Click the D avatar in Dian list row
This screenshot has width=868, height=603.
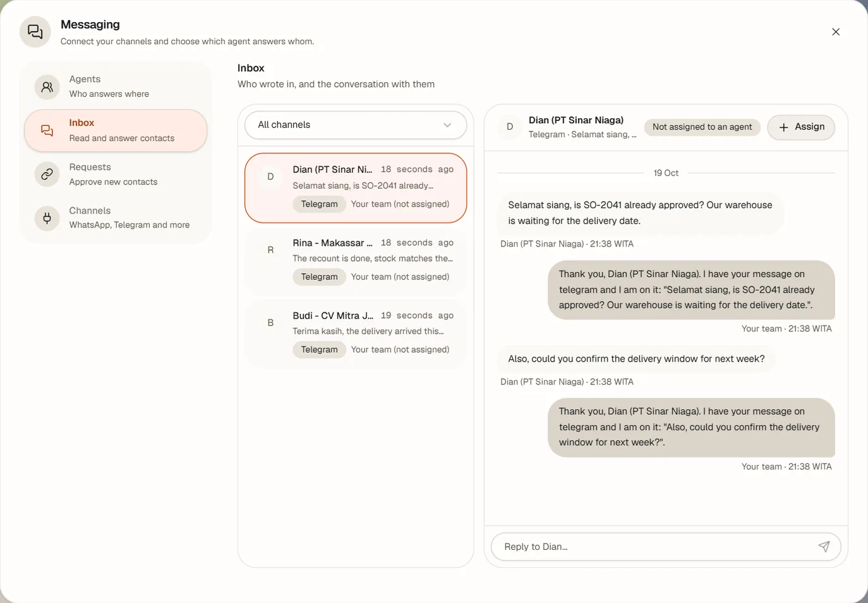[270, 176]
